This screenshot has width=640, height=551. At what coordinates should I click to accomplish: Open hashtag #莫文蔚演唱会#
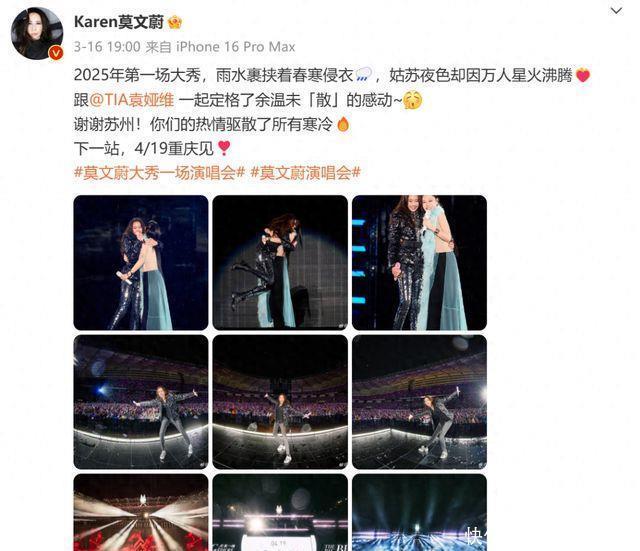pos(305,173)
